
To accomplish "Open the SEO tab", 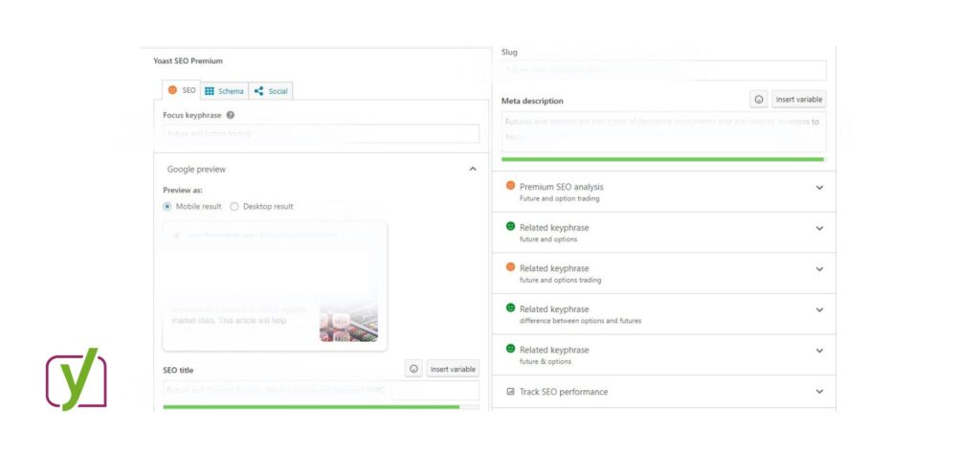I will (x=181, y=90).
